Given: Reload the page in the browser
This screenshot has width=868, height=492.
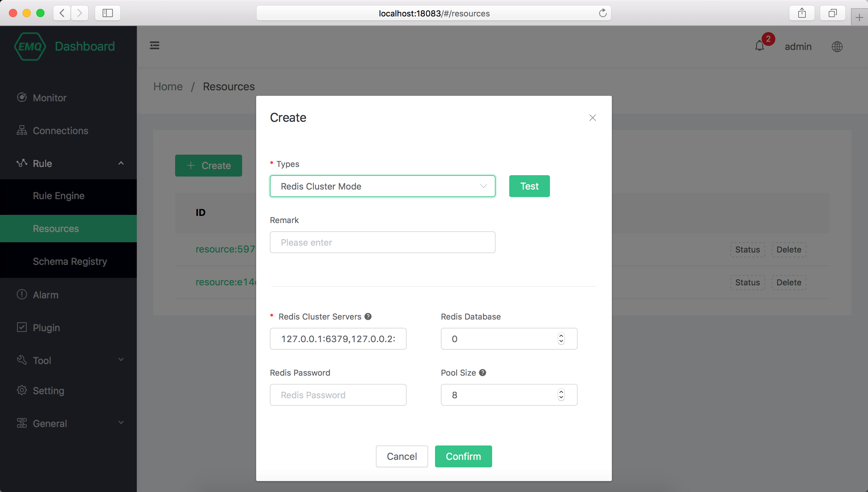Looking at the screenshot, I should (x=603, y=13).
